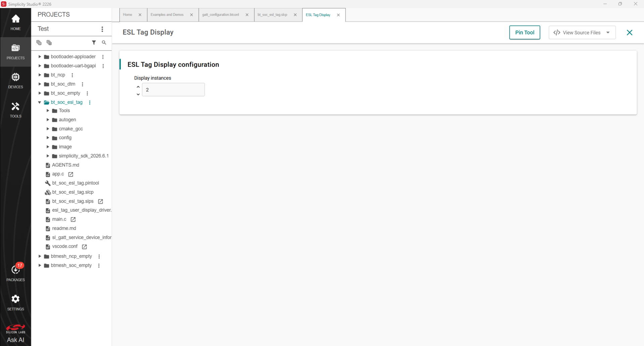Open the Settings gear in sidebar

[x=15, y=302]
